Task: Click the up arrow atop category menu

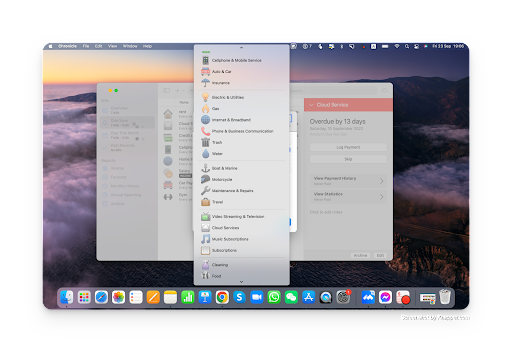Action: (242, 48)
